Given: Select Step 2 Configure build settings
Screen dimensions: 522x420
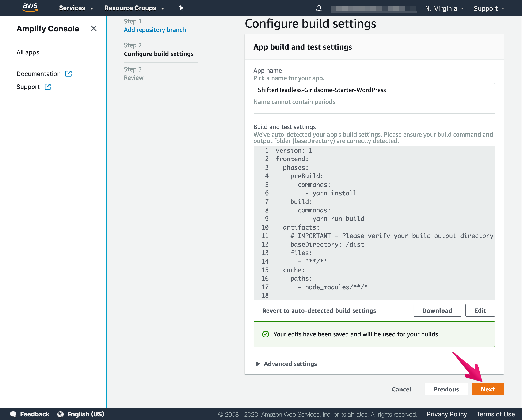Looking at the screenshot, I should [x=159, y=54].
